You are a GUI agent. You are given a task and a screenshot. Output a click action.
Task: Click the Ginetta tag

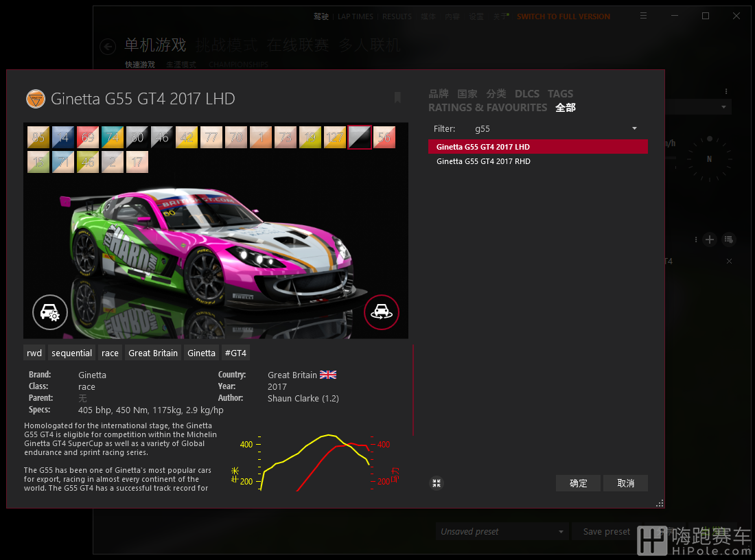coord(201,353)
